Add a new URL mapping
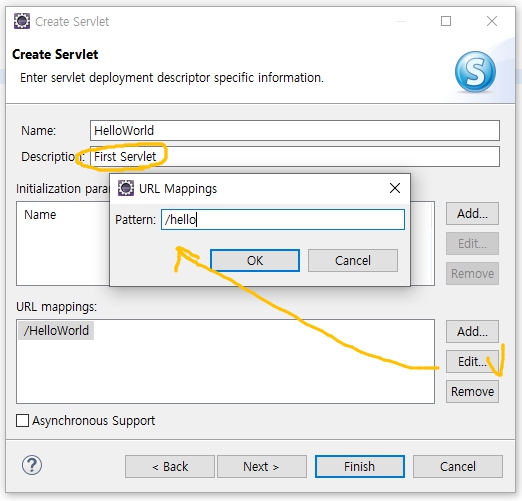 tap(472, 331)
